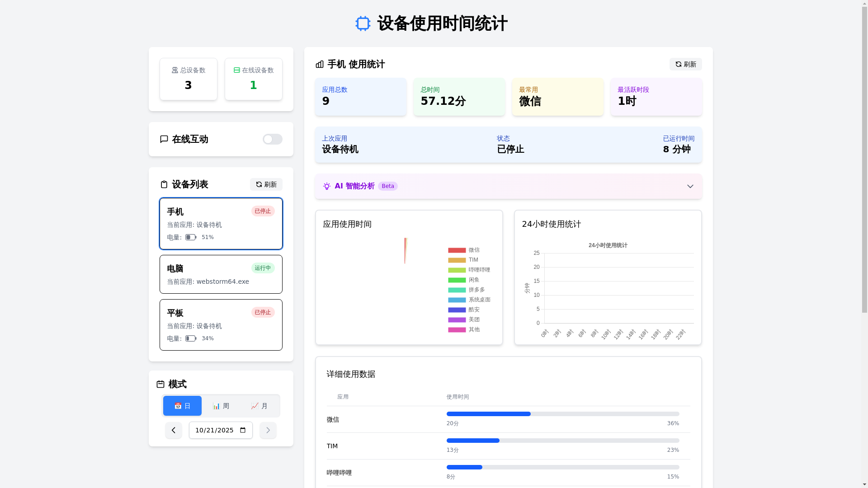Click the chip icon beside the page title
Screen dimensions: 868x488
(363, 23)
